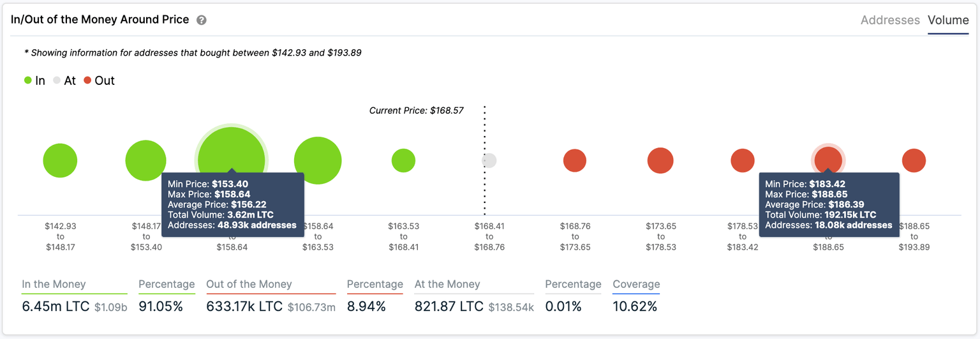Click the highlighted $183.42 to $188.65 bubble
The height and width of the screenshot is (339, 980).
coord(828,159)
